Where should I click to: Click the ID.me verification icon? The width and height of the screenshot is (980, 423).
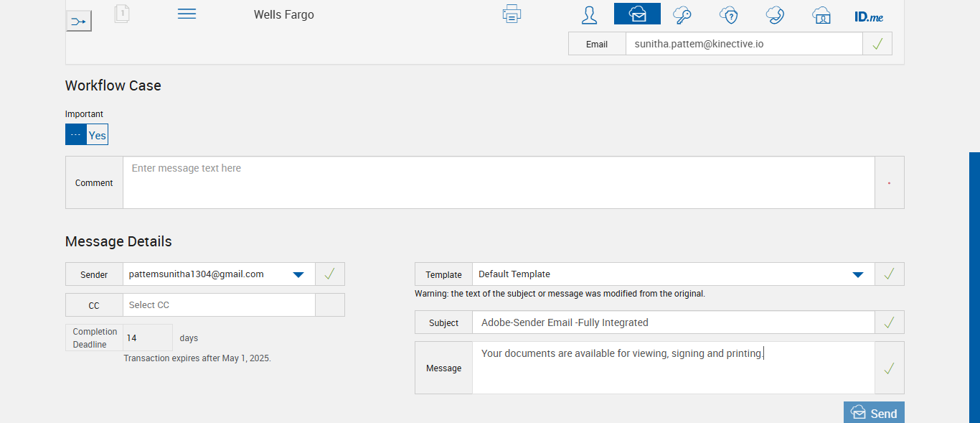point(869,16)
